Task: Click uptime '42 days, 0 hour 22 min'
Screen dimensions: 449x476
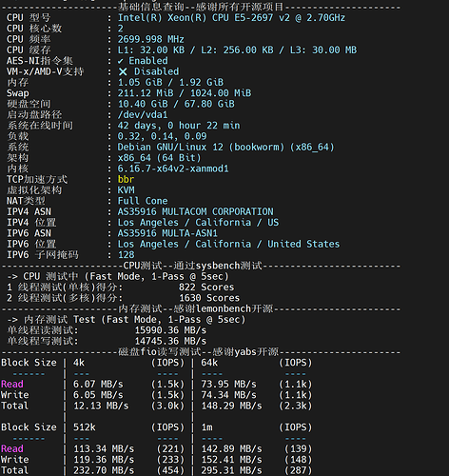Action: (x=179, y=126)
